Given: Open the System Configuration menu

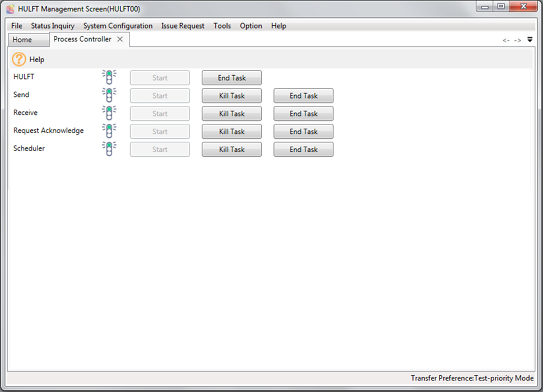Looking at the screenshot, I should (118, 26).
